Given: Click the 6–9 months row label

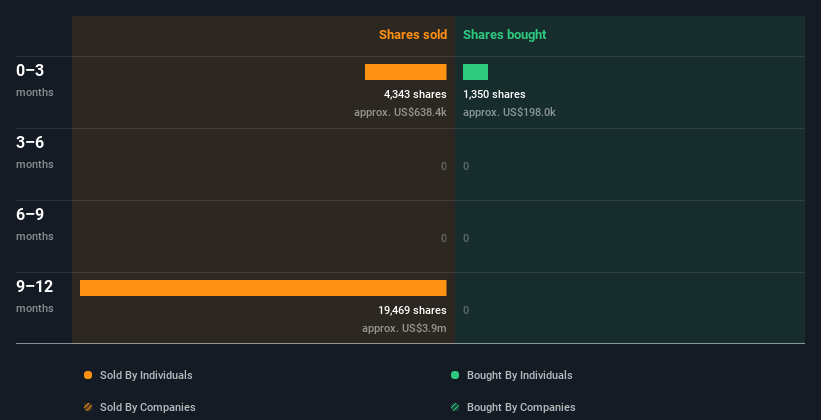Looking at the screenshot, I should [35, 224].
